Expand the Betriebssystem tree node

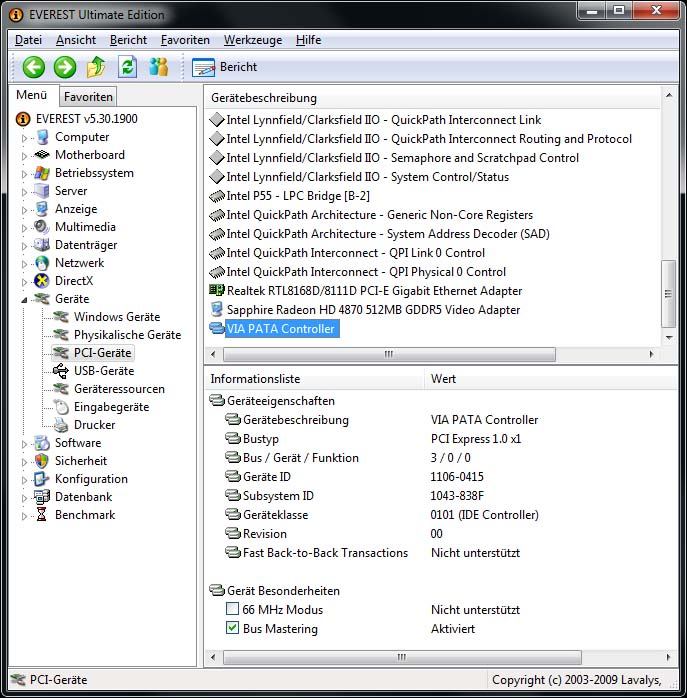[x=24, y=174]
